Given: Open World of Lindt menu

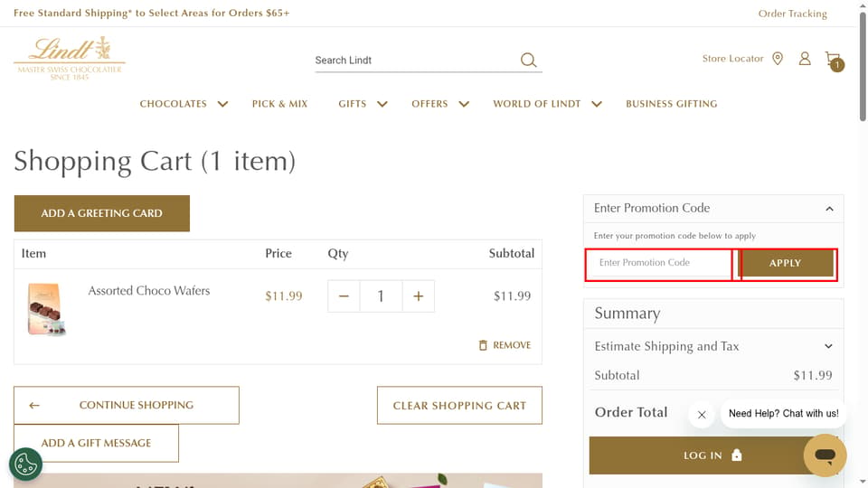Looking at the screenshot, I should [x=537, y=104].
